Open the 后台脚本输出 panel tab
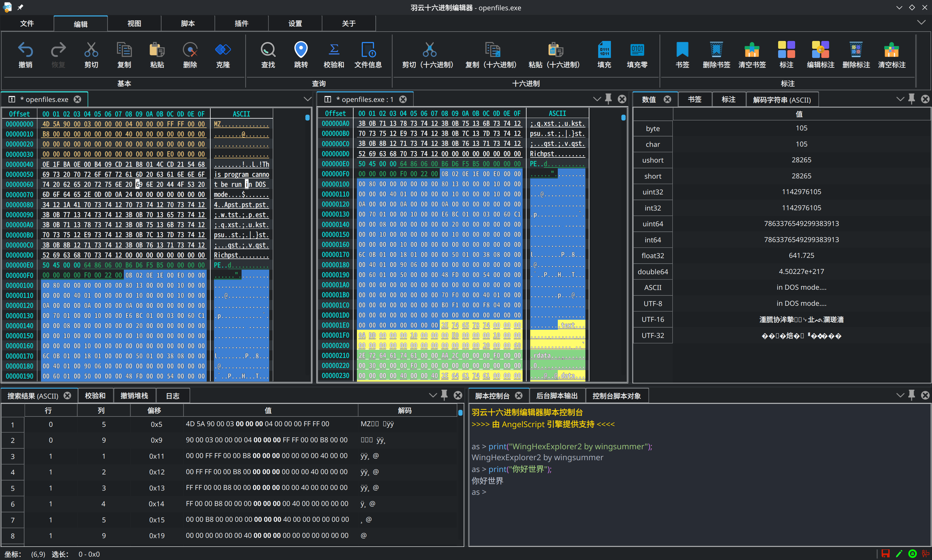Screen dimensions: 932x560 pos(557,396)
